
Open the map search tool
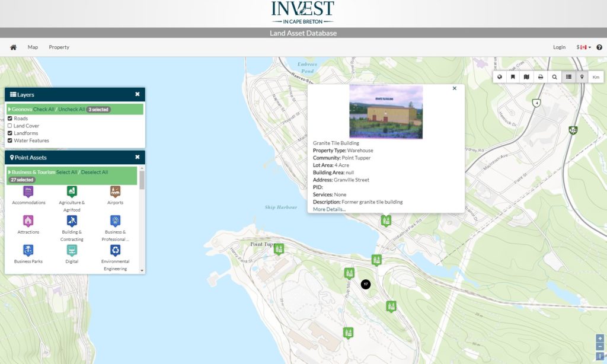pos(554,76)
